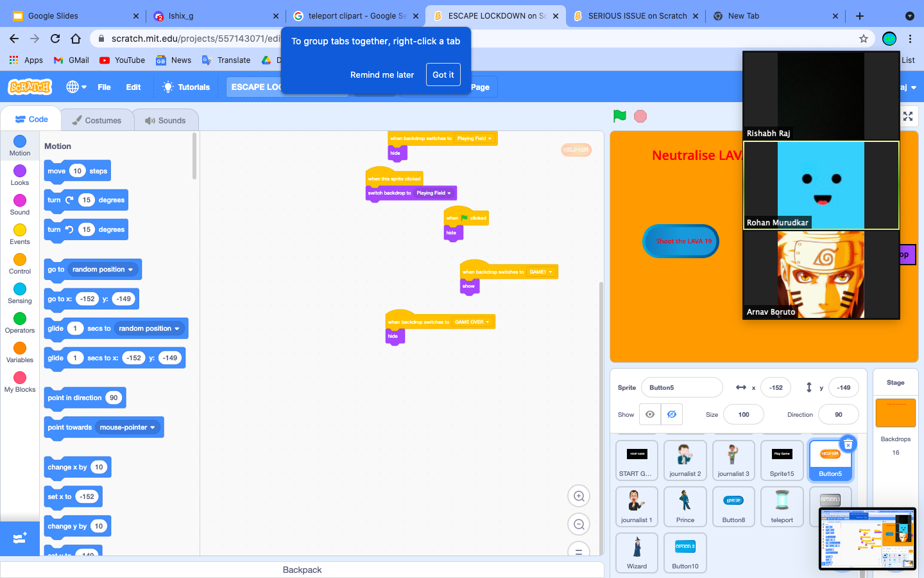The width and height of the screenshot is (924, 578).
Task: Open GAME OVER backdrop dropdown in script
Action: pyautogui.click(x=472, y=322)
